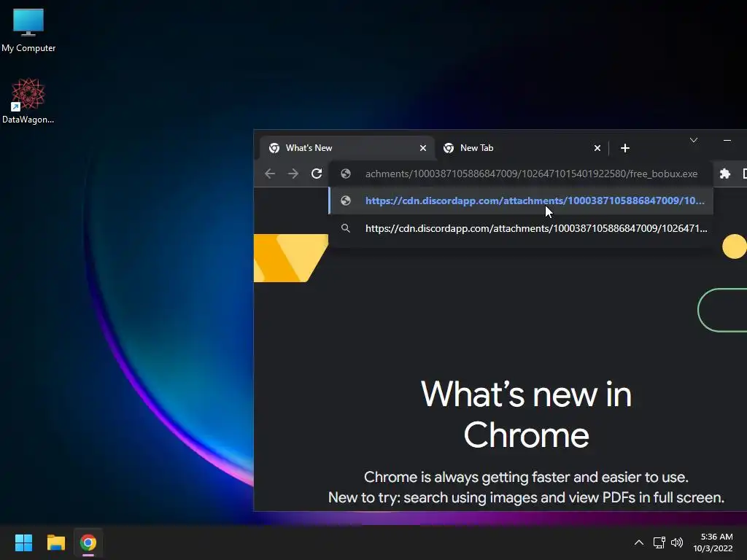Image resolution: width=747 pixels, height=560 pixels.
Task: Open File Explorer from the taskbar
Action: pos(55,542)
